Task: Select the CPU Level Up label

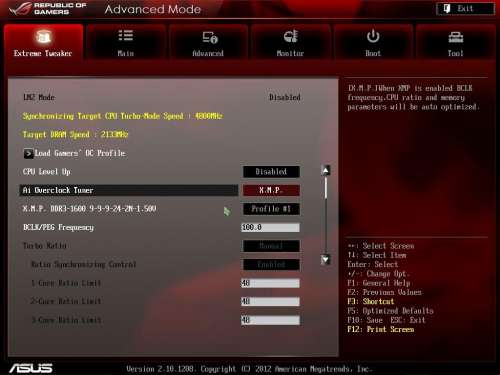Action: [46, 172]
